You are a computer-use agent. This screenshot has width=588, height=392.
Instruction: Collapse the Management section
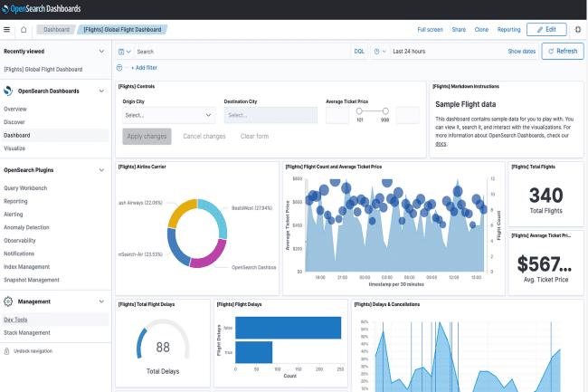pos(101,301)
